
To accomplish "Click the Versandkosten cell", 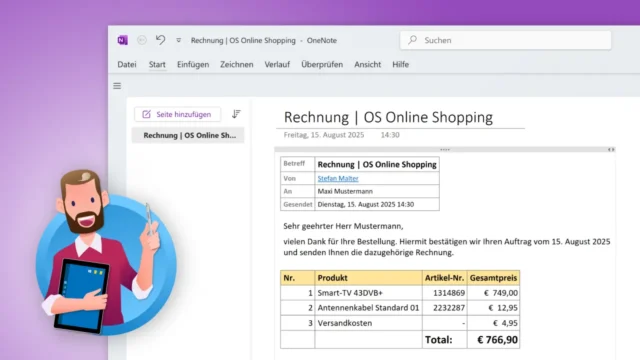I will (x=368, y=323).
